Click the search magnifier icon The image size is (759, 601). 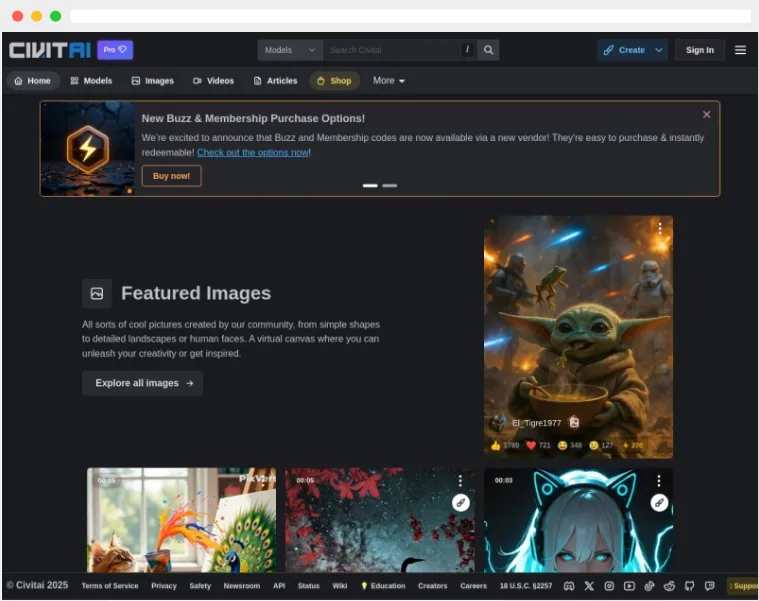[488, 50]
